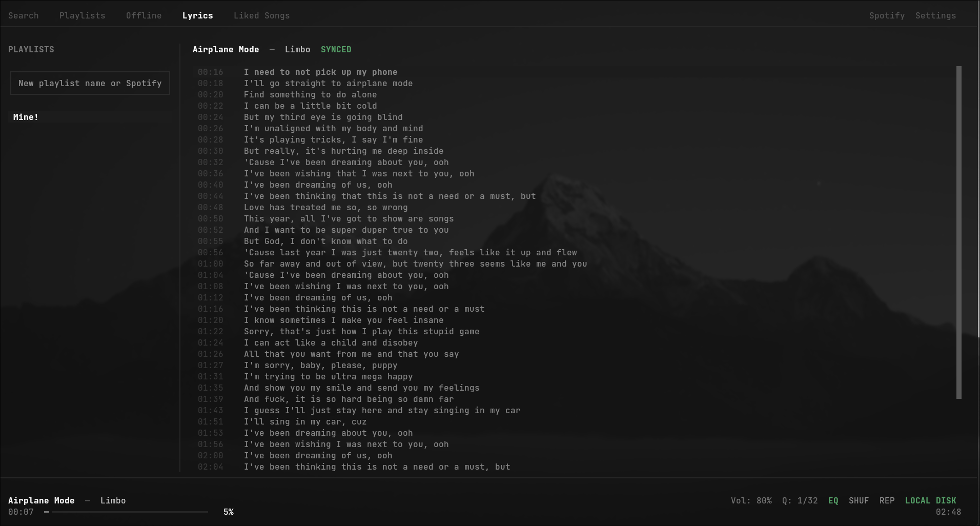Jump to lyric 'I'll go straight to airplane mode'
Viewport: 980px width, 526px height.
coord(328,84)
